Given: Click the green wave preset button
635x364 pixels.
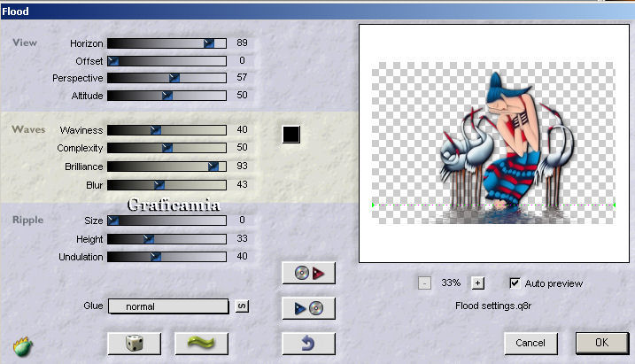Looking at the screenshot, I should 201,344.
